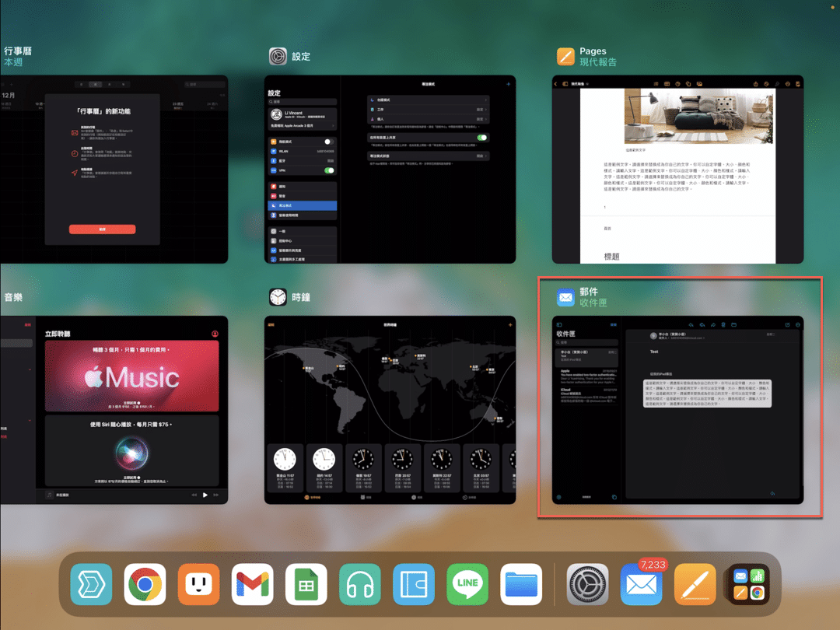This screenshot has height=630, width=840.
Task: Open Apple Music promotion banner
Action: pyautogui.click(x=131, y=376)
